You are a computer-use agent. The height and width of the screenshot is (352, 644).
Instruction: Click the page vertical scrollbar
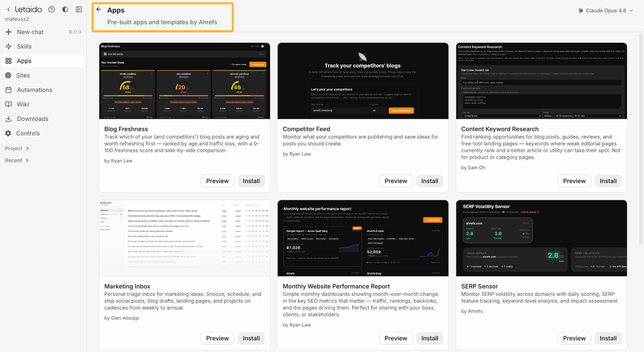coord(641,138)
